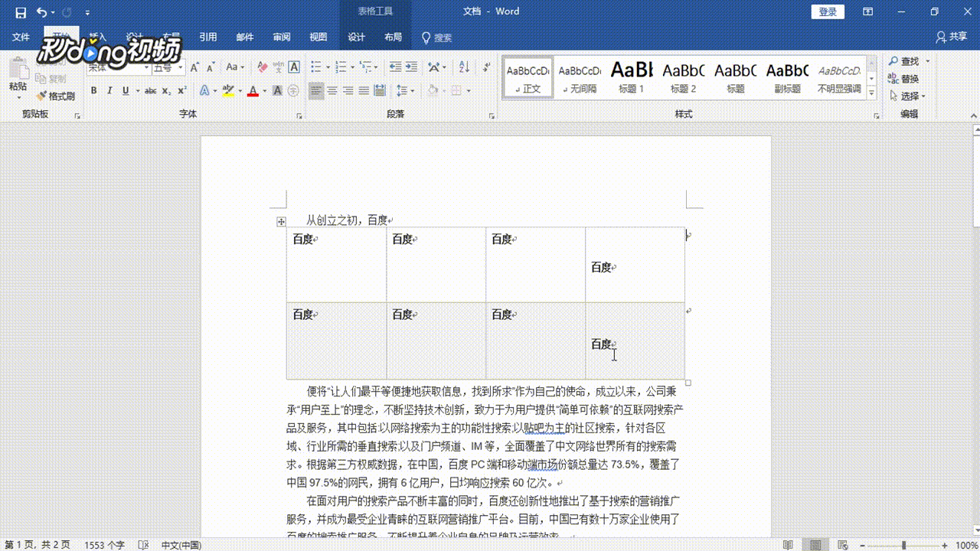Toggle italic formatting
980x551 pixels.
pyautogui.click(x=109, y=91)
